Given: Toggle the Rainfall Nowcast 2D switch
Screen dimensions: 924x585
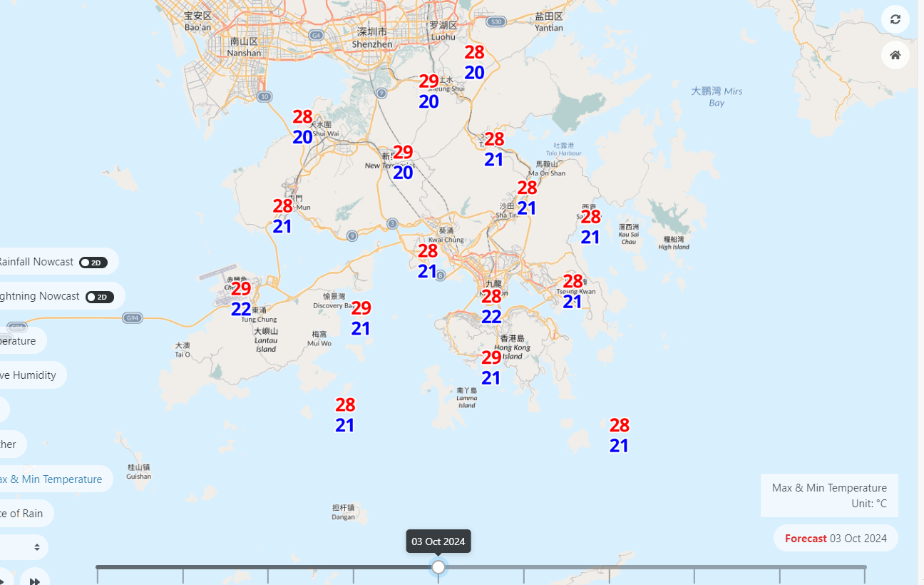Looking at the screenshot, I should [93, 263].
